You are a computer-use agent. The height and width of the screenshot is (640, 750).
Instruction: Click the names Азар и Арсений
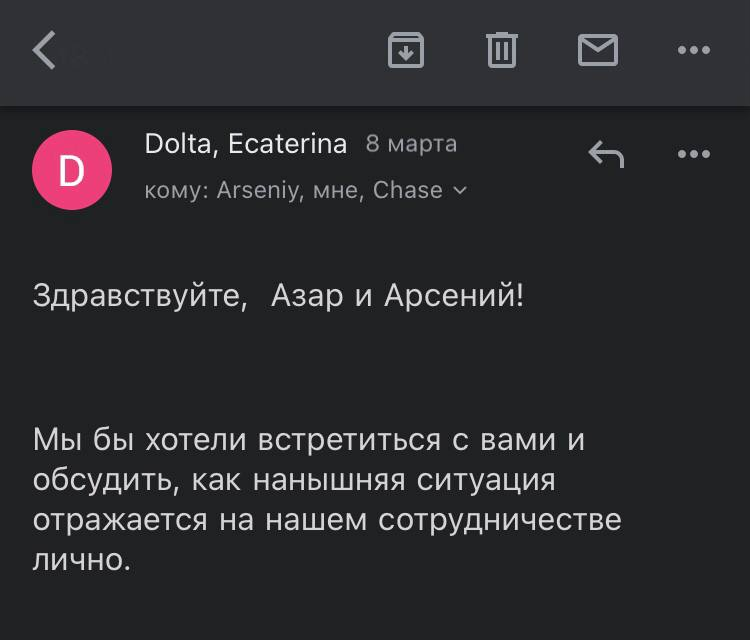coord(397,296)
